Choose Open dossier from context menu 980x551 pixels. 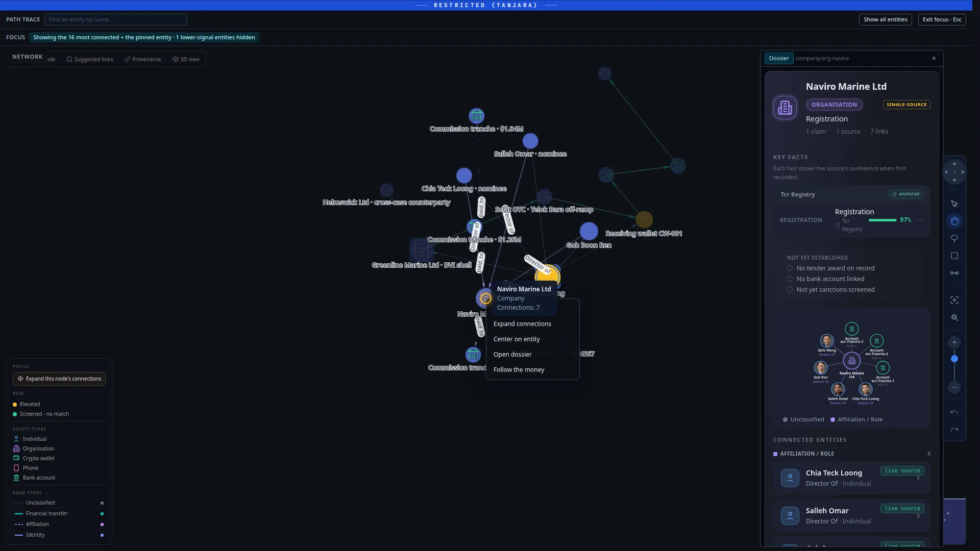532,355
